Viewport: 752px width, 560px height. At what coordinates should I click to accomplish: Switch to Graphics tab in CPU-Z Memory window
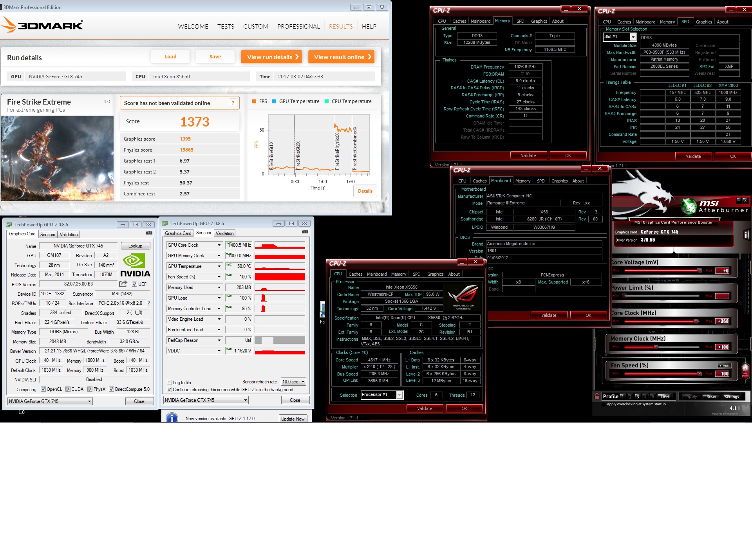click(539, 21)
